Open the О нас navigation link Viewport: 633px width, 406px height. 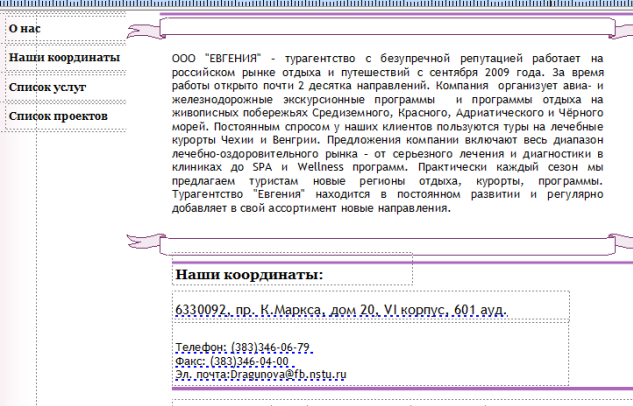(x=25, y=28)
